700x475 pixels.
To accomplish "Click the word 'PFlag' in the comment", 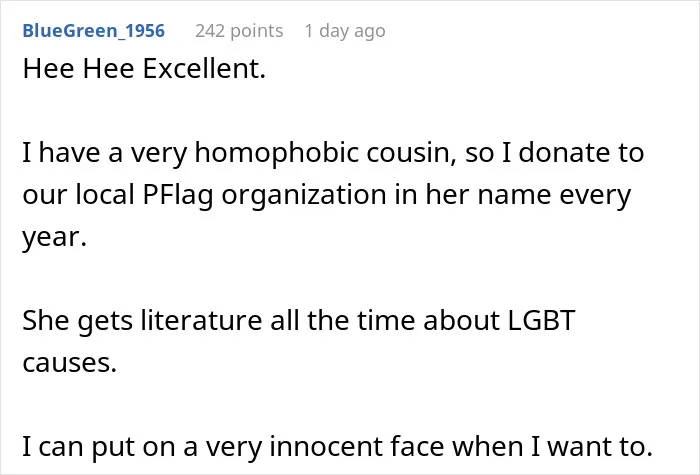I will pyautogui.click(x=178, y=195).
